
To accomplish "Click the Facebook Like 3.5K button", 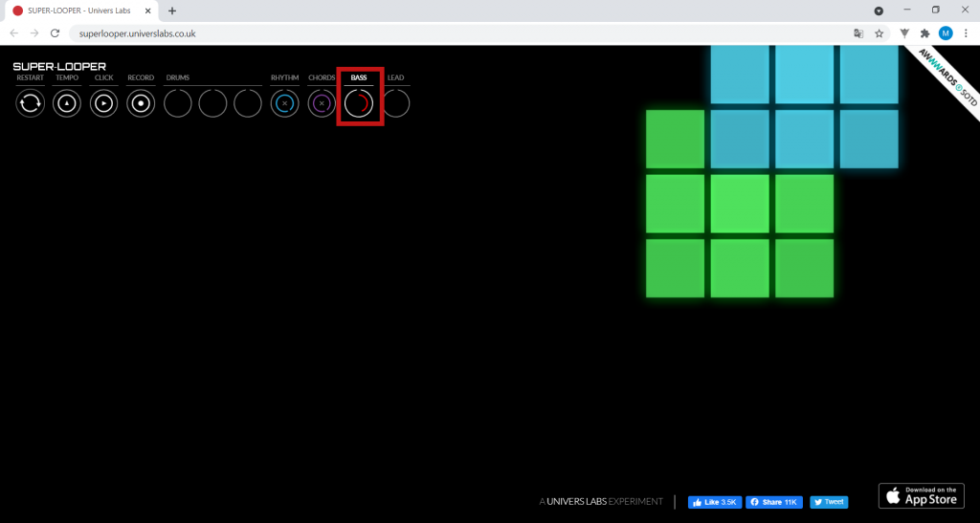I will [x=715, y=502].
